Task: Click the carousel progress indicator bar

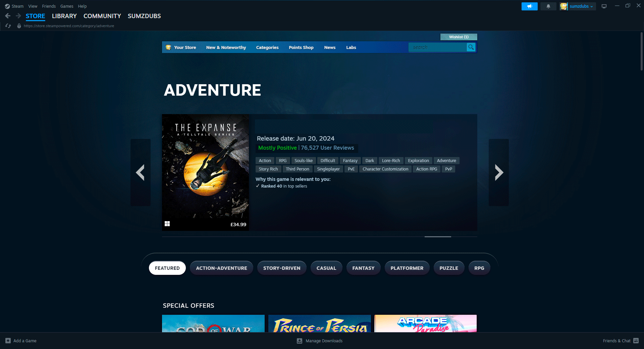Action: 438,237
